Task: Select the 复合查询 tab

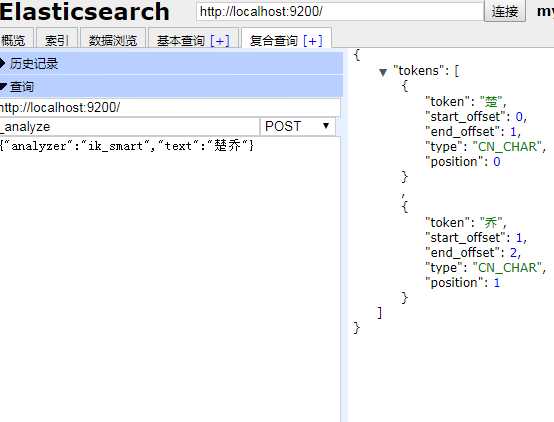Action: pos(274,41)
